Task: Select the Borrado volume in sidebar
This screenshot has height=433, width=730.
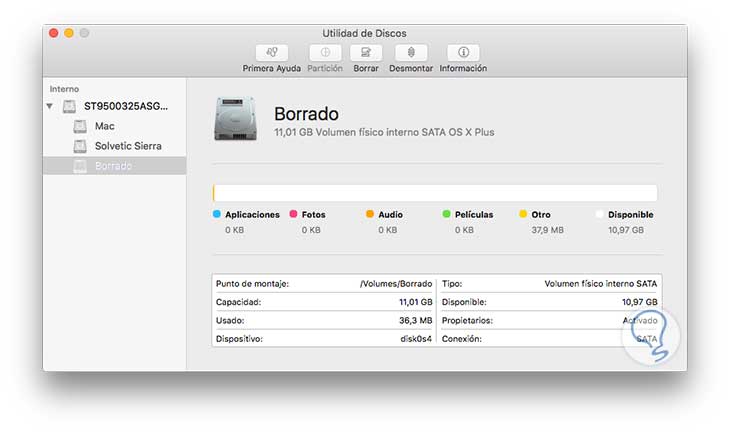Action: point(113,166)
